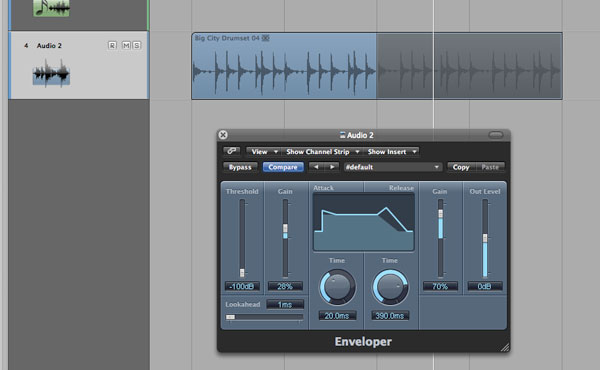Select next preset with right arrow
The height and width of the screenshot is (370, 600).
pos(332,167)
